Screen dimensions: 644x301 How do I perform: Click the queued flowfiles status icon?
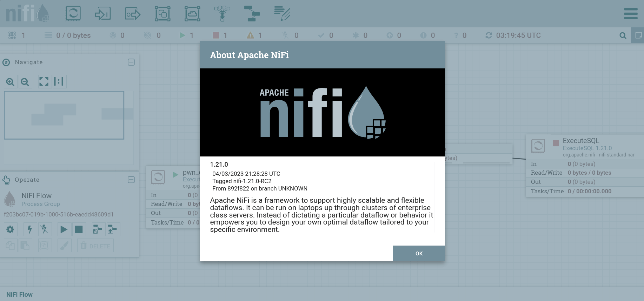pyautogui.click(x=48, y=35)
